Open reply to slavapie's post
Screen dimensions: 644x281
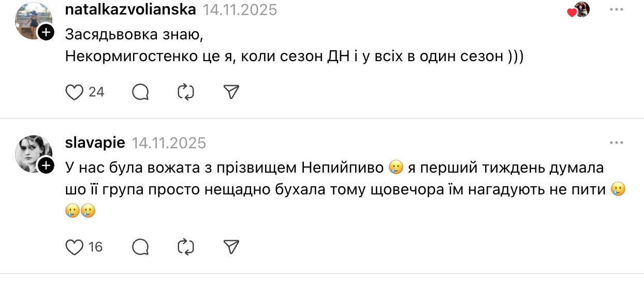point(140,247)
